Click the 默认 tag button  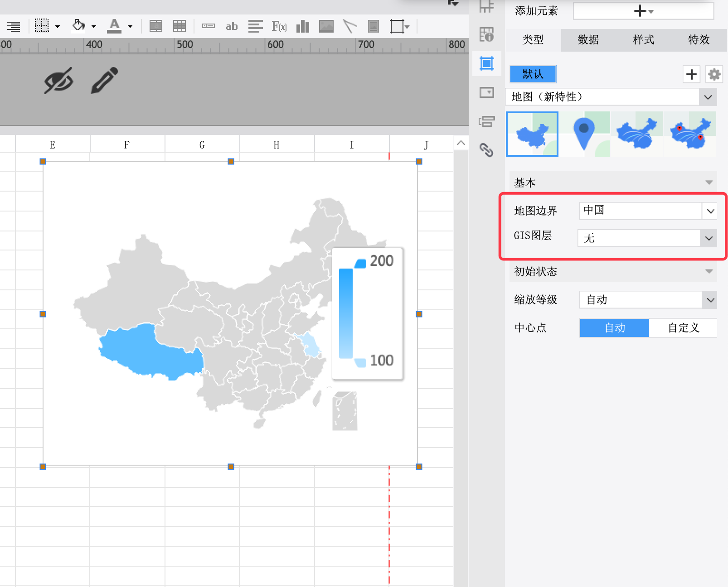click(533, 74)
